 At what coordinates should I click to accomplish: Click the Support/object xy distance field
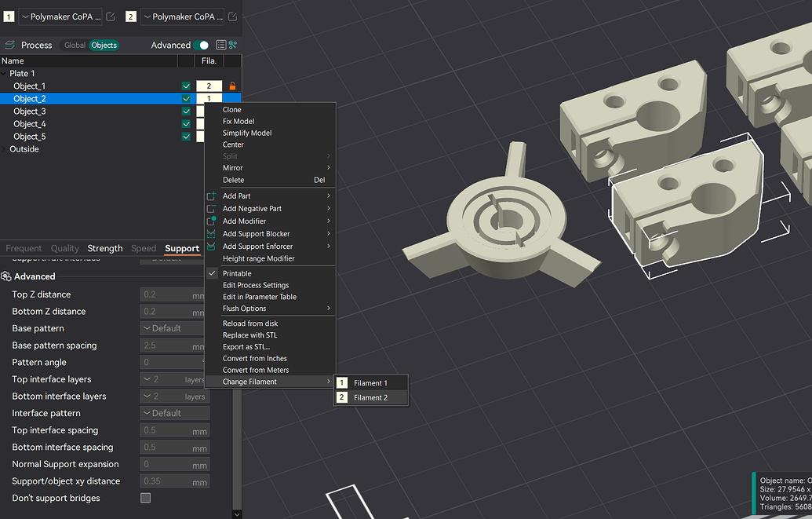point(174,481)
